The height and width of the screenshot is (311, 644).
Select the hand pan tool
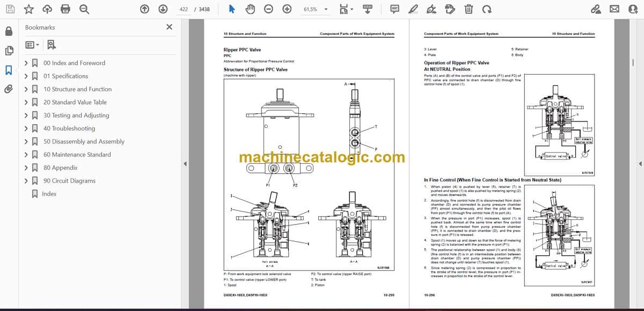point(250,9)
